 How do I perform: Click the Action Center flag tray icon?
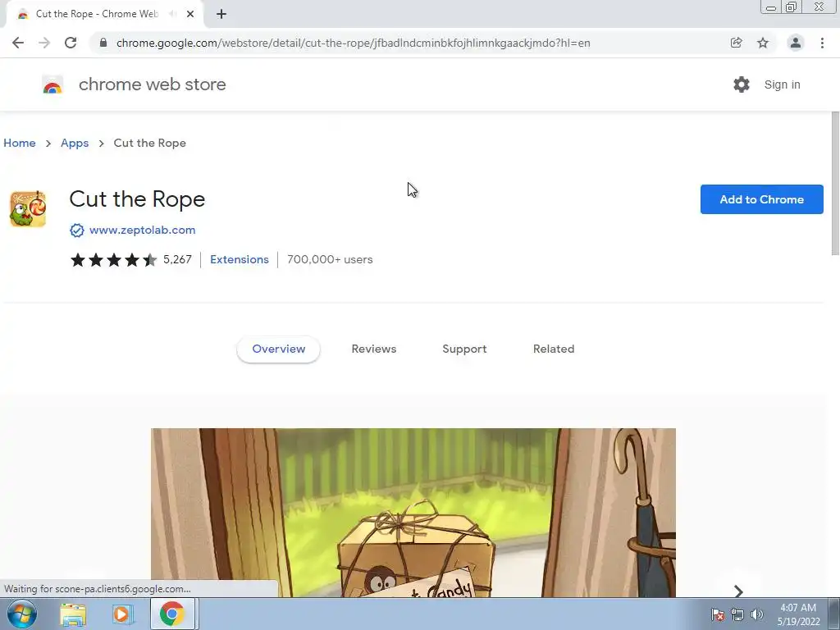718,614
